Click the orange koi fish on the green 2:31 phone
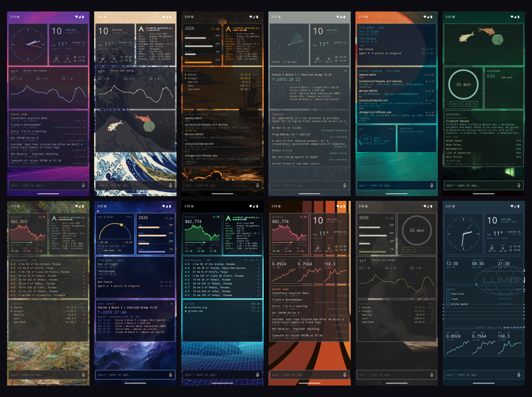This screenshot has width=532, height=397. [486, 31]
